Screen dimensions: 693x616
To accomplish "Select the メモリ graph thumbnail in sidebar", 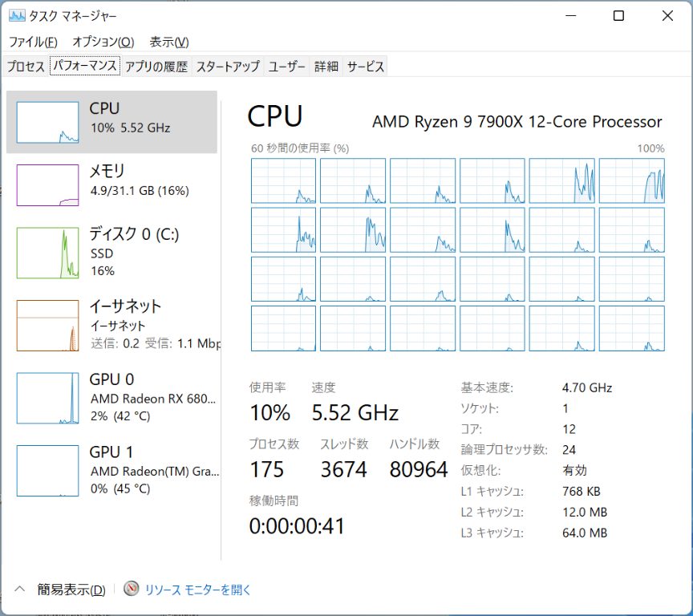I will pos(48,185).
